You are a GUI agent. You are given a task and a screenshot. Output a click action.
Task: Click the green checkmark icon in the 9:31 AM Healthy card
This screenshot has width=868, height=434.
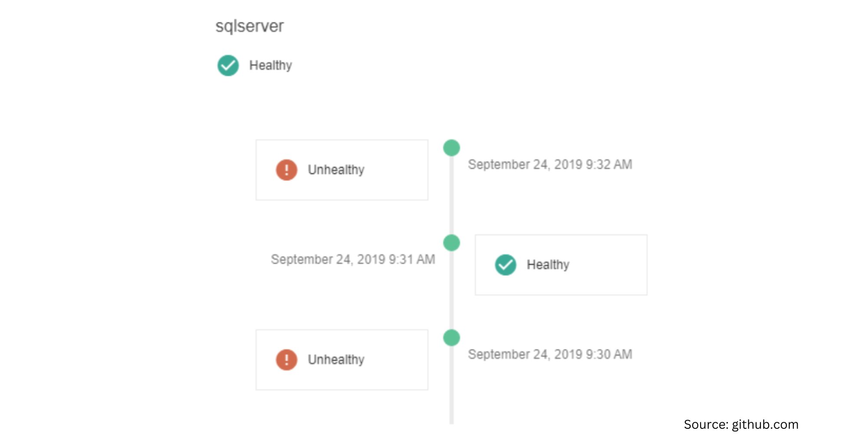[506, 265]
